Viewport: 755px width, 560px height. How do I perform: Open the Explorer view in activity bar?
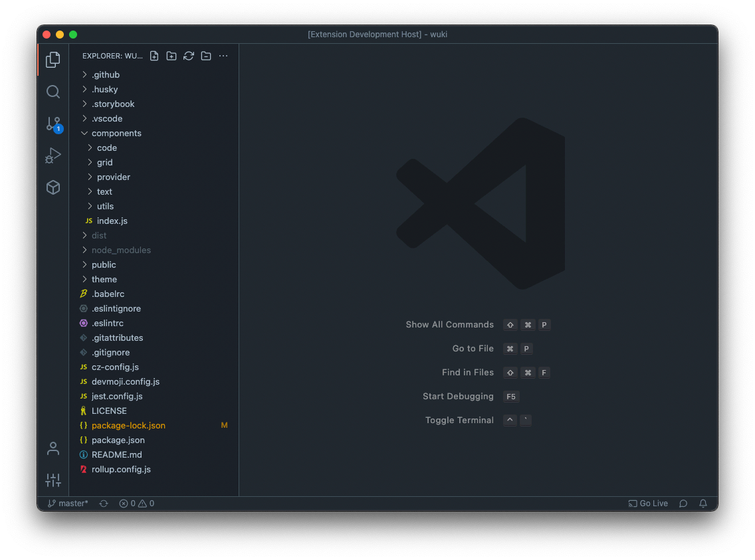point(53,60)
